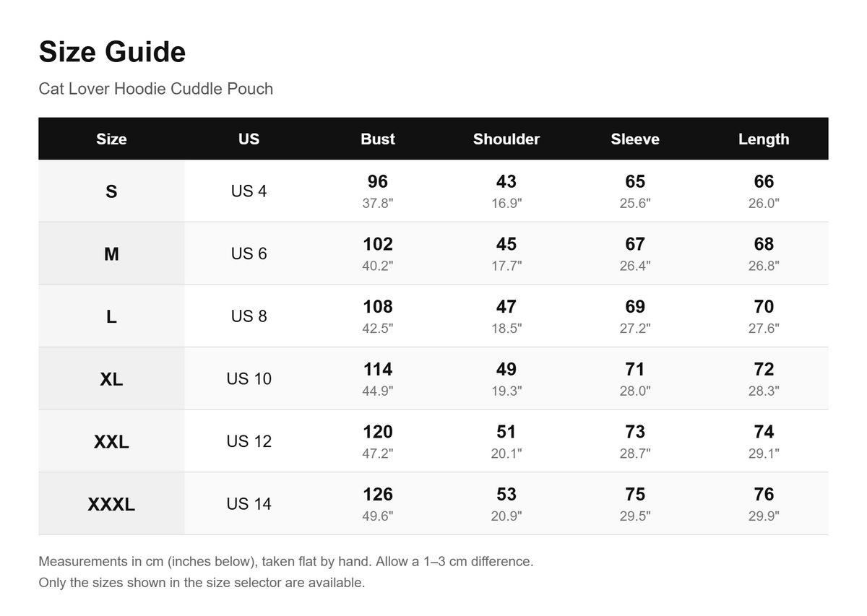867x616 pixels.
Task: Click the US 4 cell
Action: 249,191
